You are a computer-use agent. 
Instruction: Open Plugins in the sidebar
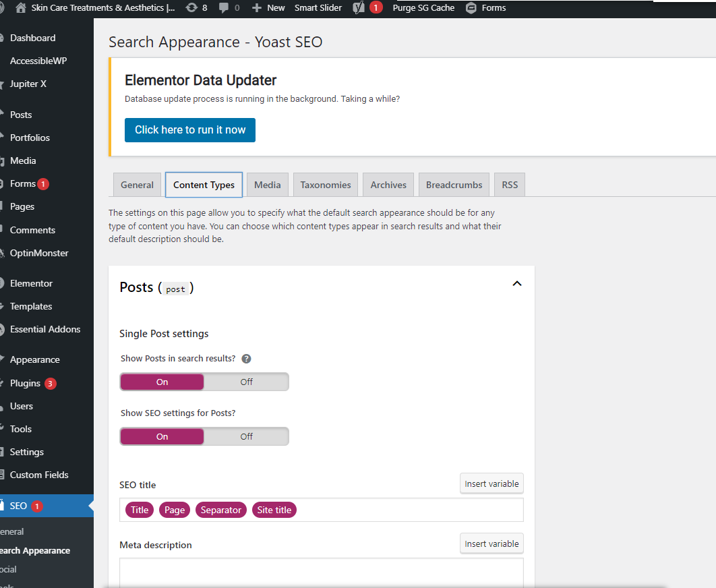coord(25,383)
